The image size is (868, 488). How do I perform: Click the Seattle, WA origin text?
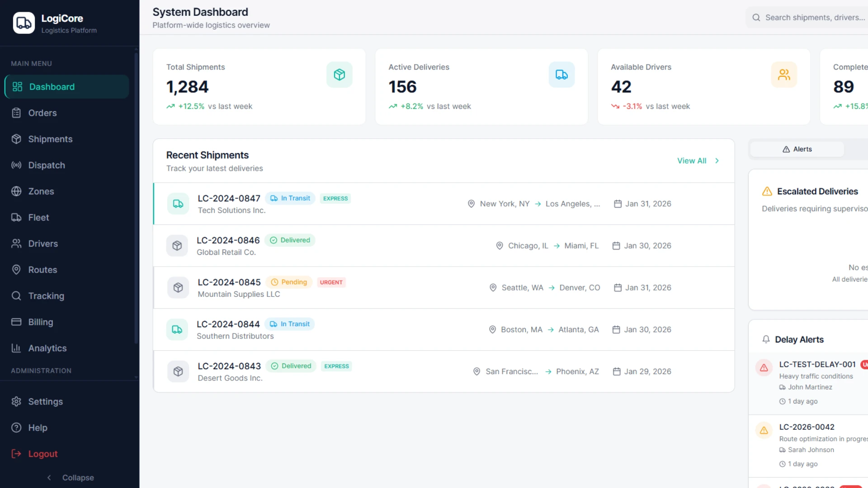[522, 288]
